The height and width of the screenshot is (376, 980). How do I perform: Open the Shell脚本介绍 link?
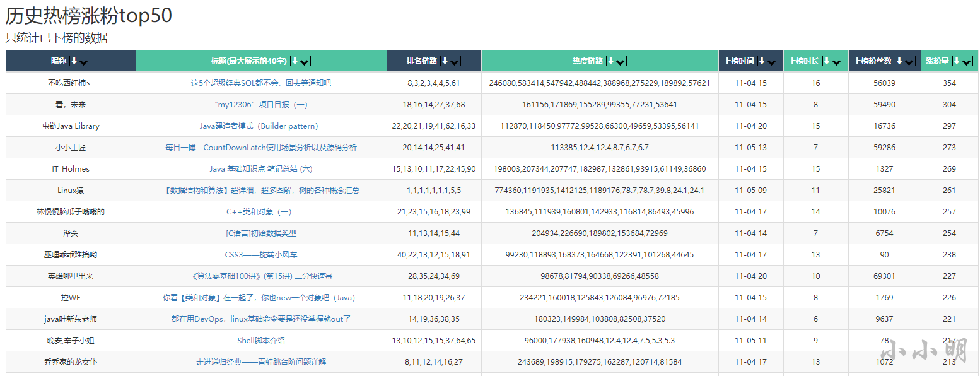(261, 341)
